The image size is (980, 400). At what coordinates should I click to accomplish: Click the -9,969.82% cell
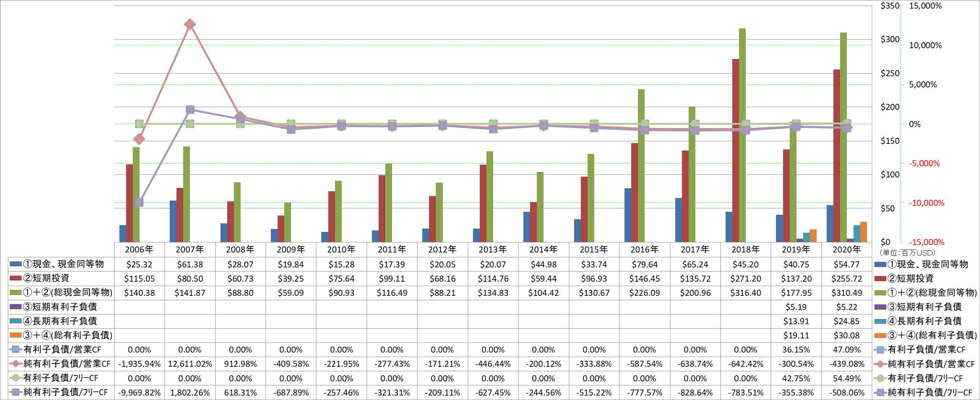(139, 393)
